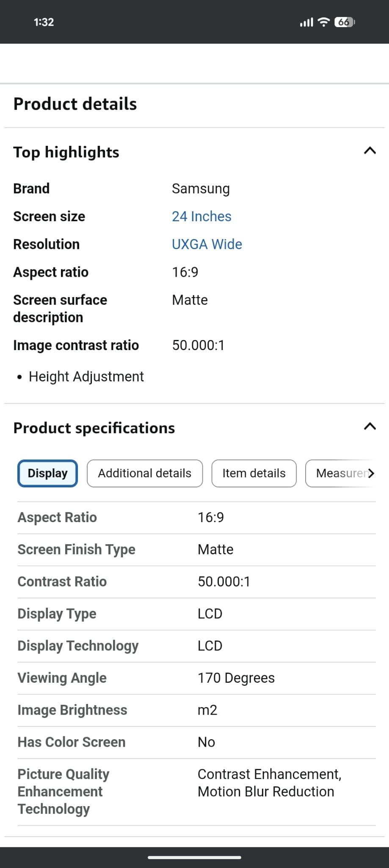Collapse the Top highlights section chevron

[370, 151]
